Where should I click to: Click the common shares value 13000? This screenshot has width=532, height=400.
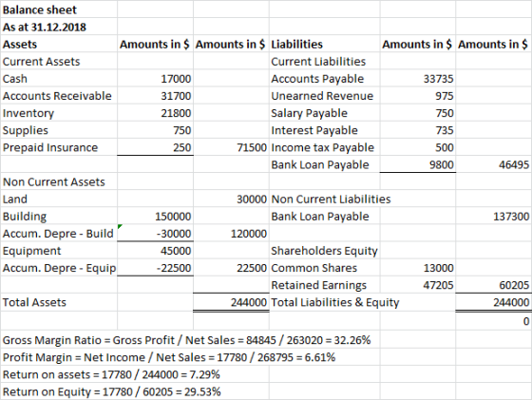pos(418,268)
